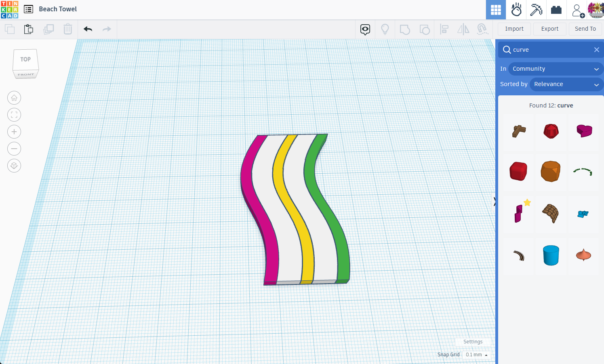Click the Tinkercad logo
This screenshot has height=364, width=604.
10,10
